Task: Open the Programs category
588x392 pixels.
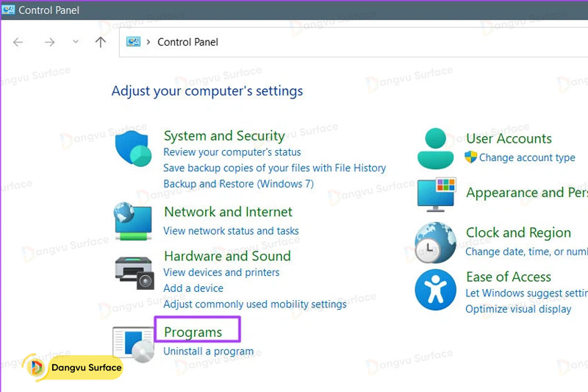Action: [x=193, y=332]
